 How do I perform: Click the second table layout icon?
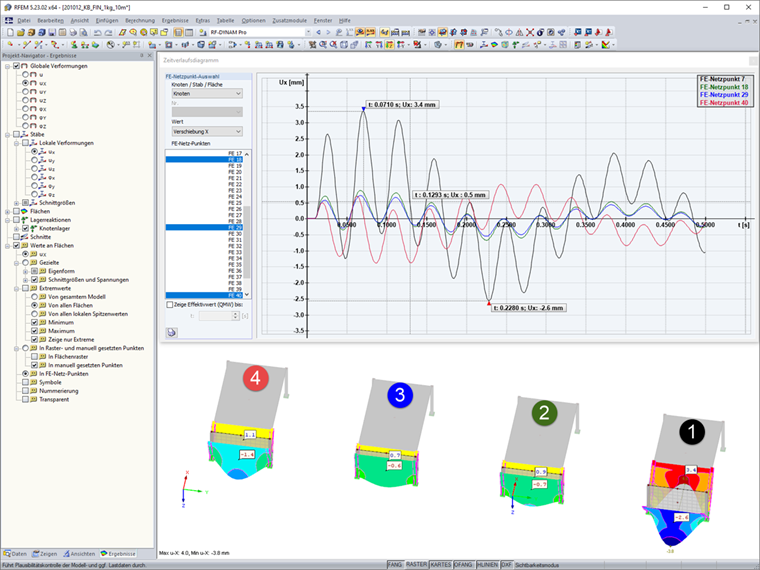[189, 32]
